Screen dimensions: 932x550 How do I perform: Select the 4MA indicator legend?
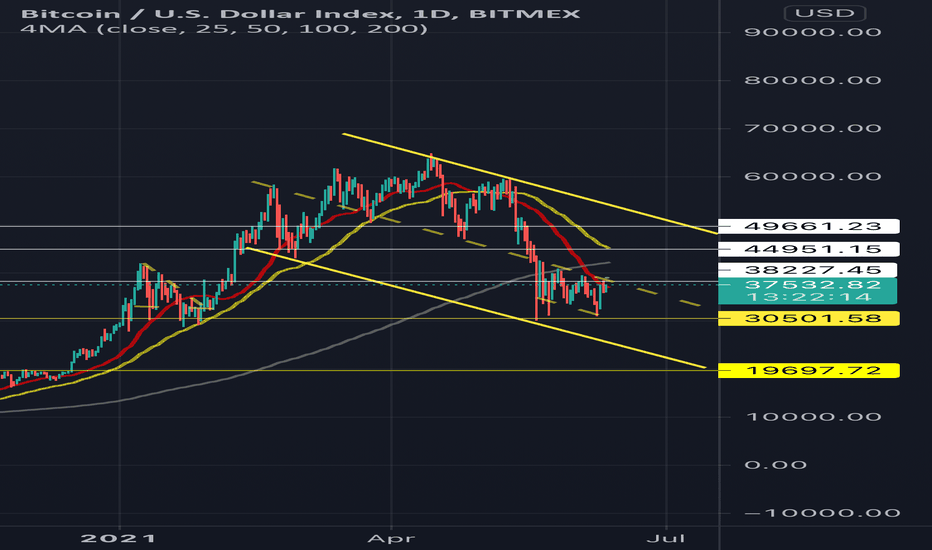click(x=224, y=29)
